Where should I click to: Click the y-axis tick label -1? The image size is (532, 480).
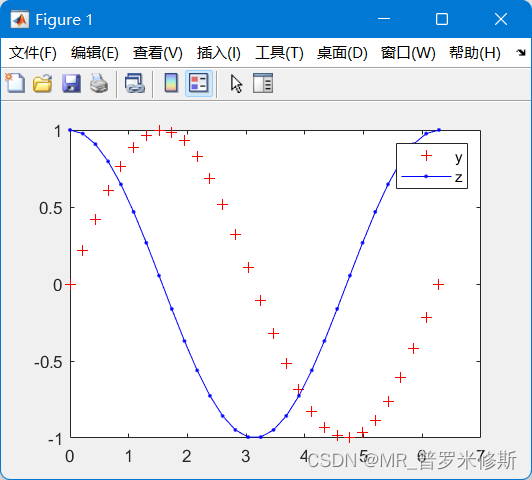point(55,439)
